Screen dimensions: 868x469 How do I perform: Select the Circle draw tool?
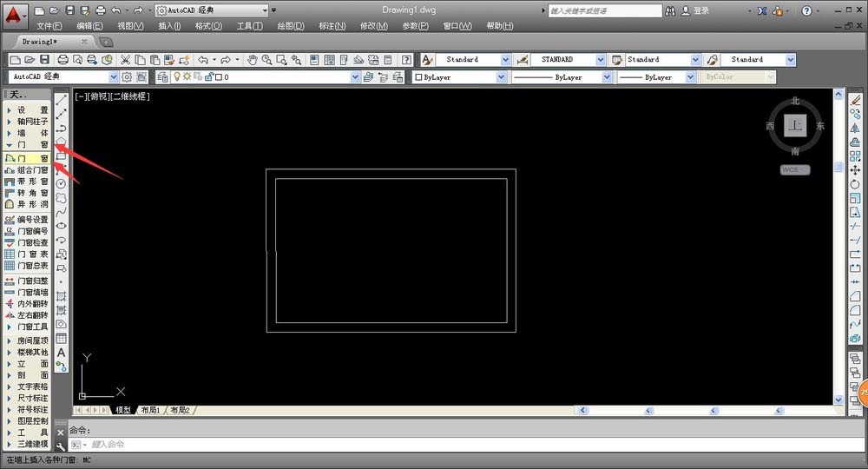point(62,184)
